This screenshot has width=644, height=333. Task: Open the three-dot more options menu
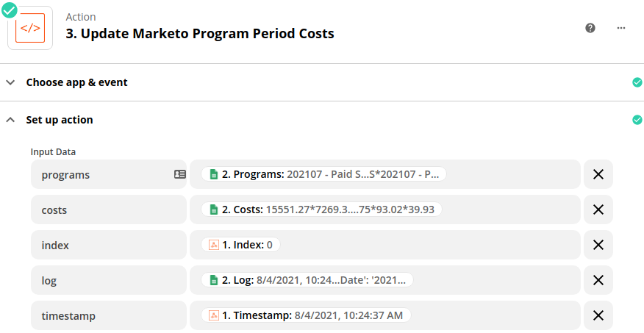(621, 28)
